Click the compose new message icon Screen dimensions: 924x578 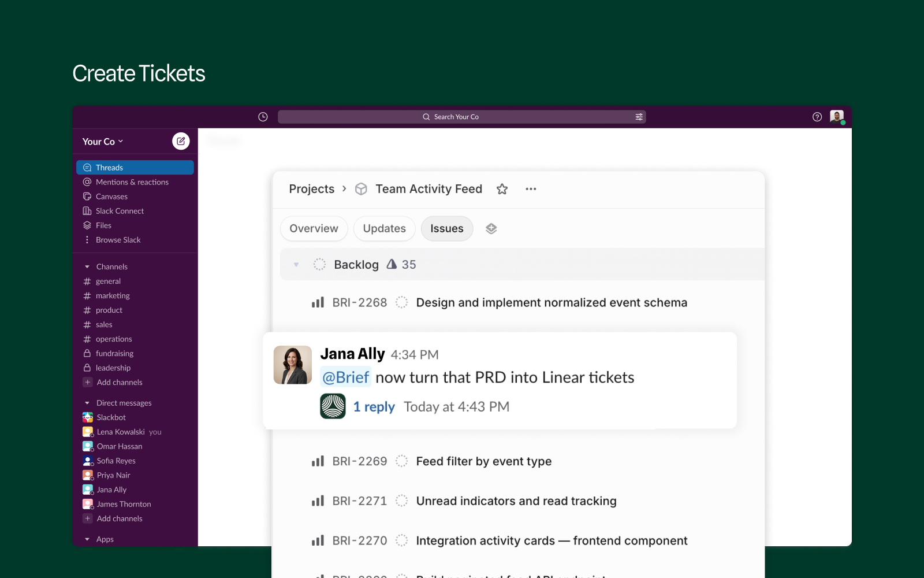[x=181, y=141]
